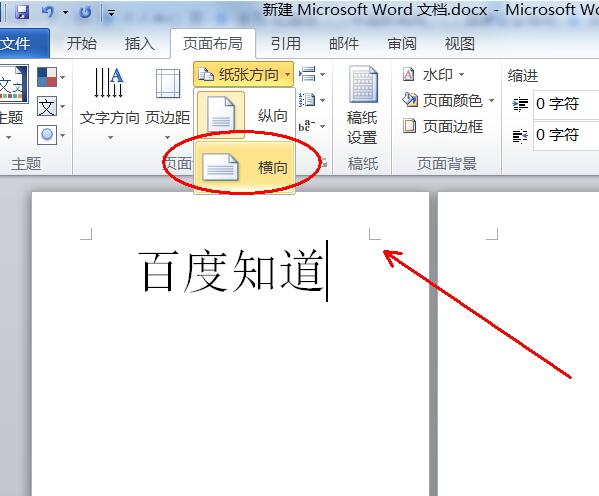Image resolution: width=599 pixels, height=496 pixels.
Task: Open the breaks (分隔符) dropdown icon
Action: 312,74
